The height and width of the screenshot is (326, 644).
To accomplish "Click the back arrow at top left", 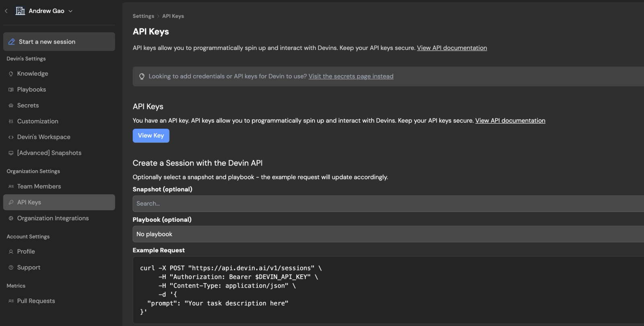I will [6, 11].
